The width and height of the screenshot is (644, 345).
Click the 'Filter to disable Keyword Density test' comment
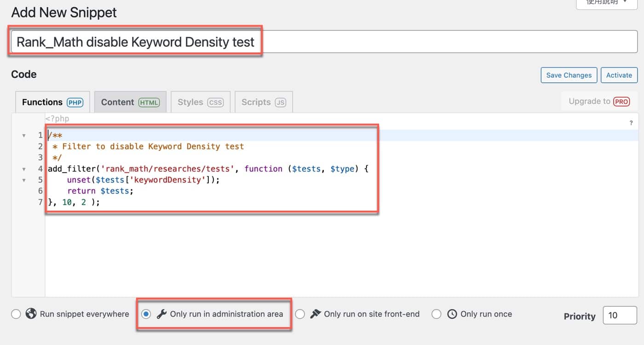coord(153,147)
